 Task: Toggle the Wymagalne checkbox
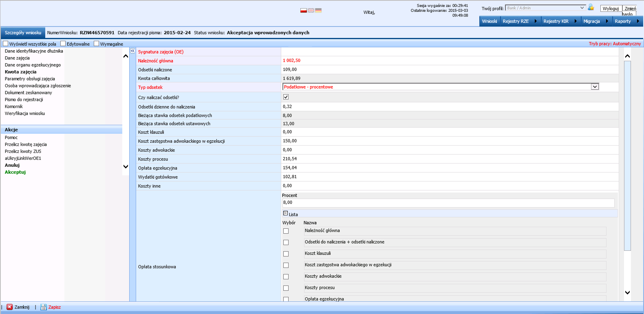tap(97, 43)
